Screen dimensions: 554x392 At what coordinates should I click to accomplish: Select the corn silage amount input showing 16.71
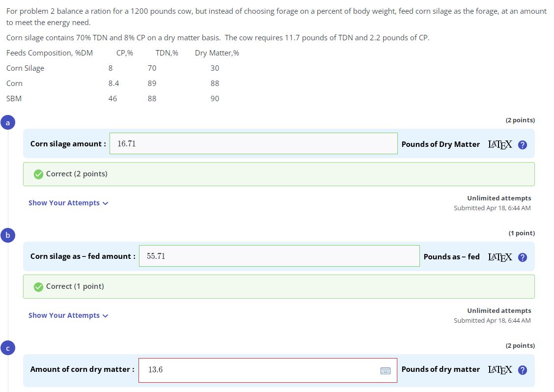tap(253, 143)
